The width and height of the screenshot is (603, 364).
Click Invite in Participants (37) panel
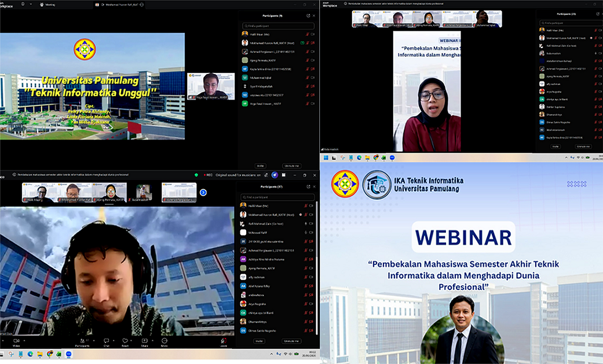[259, 341]
